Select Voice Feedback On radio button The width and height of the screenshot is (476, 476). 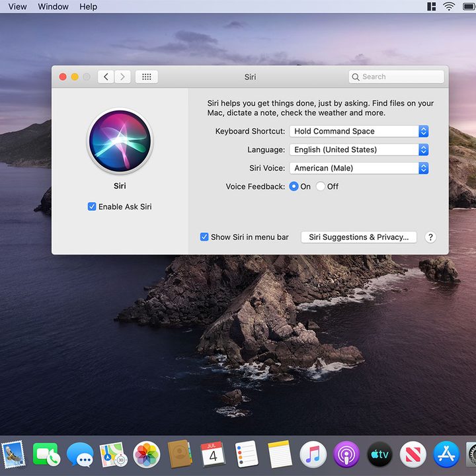point(294,186)
